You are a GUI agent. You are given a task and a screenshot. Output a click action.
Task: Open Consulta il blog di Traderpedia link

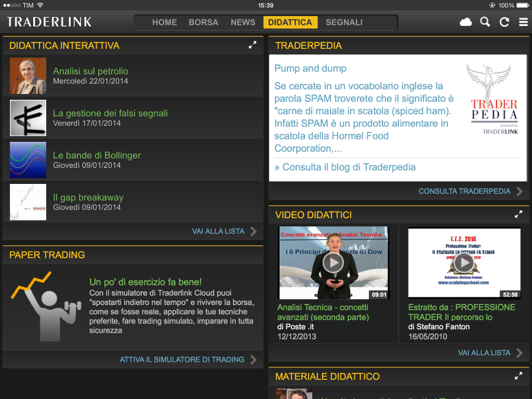tap(345, 167)
